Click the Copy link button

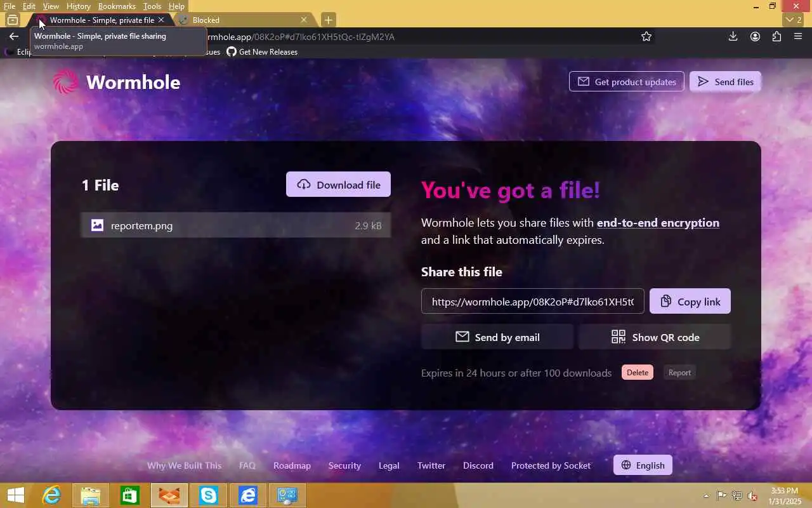pos(690,301)
